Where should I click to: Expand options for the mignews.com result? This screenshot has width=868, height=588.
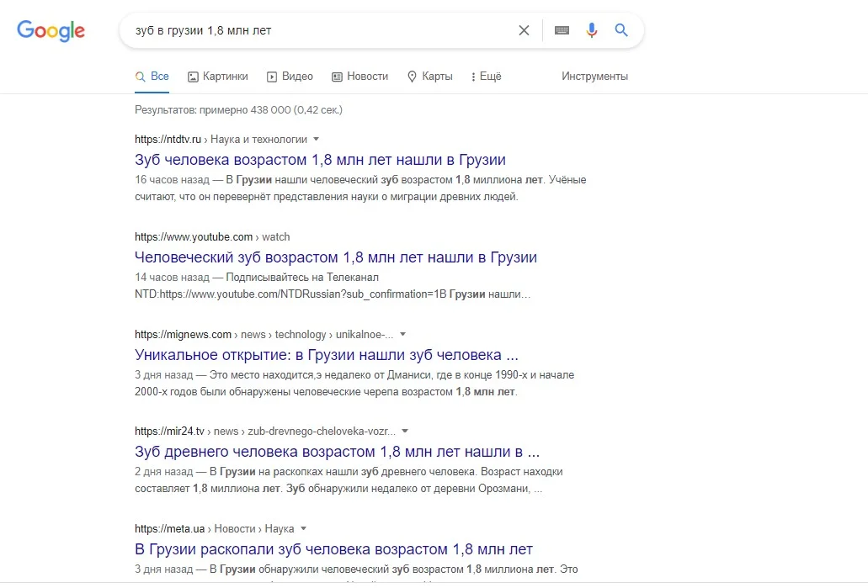pyautogui.click(x=402, y=334)
